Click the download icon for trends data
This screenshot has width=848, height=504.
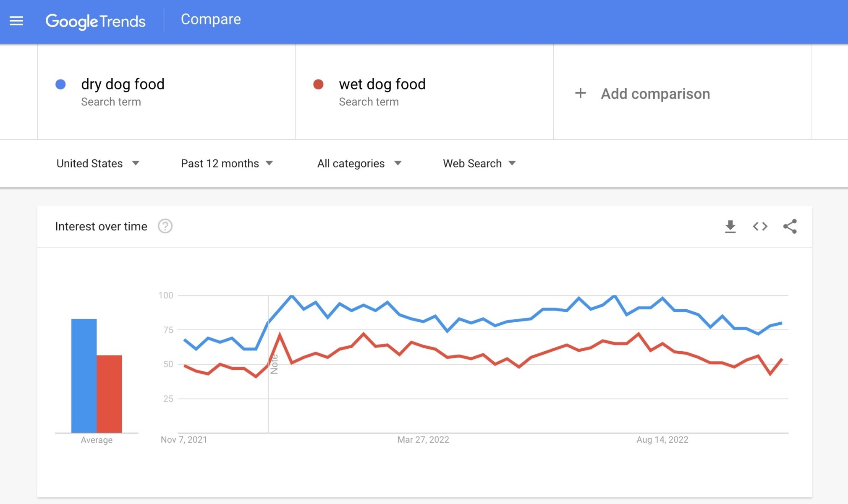[x=730, y=226]
